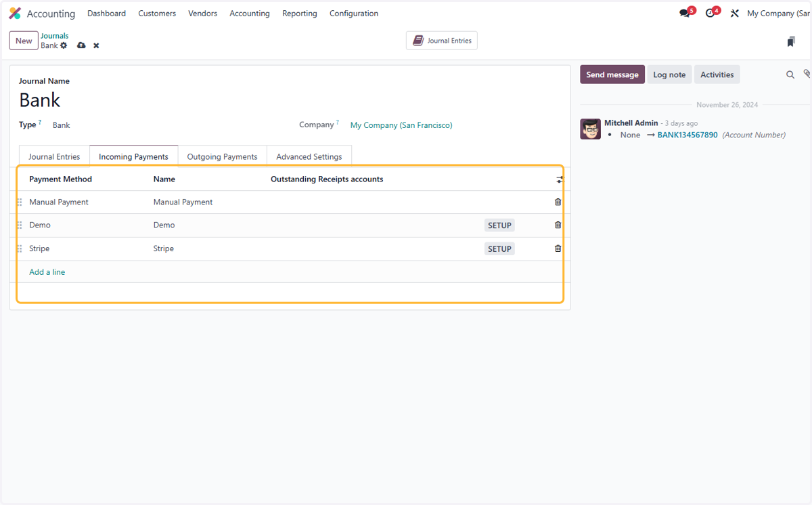Delete the Stripe payment method line
Viewport: 812px width, 505px height.
(x=558, y=248)
